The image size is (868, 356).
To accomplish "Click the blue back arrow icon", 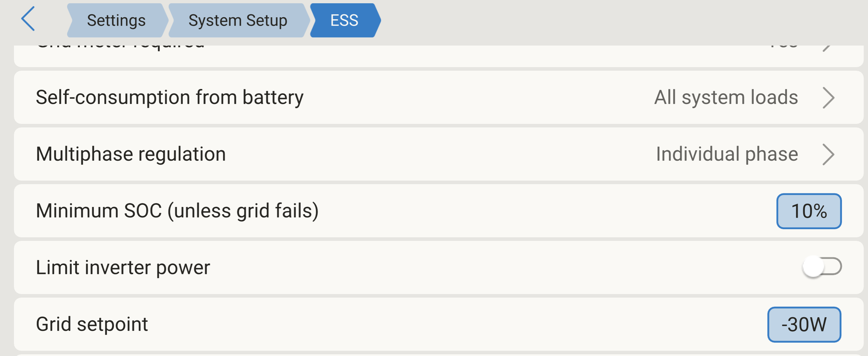I will click(x=28, y=19).
